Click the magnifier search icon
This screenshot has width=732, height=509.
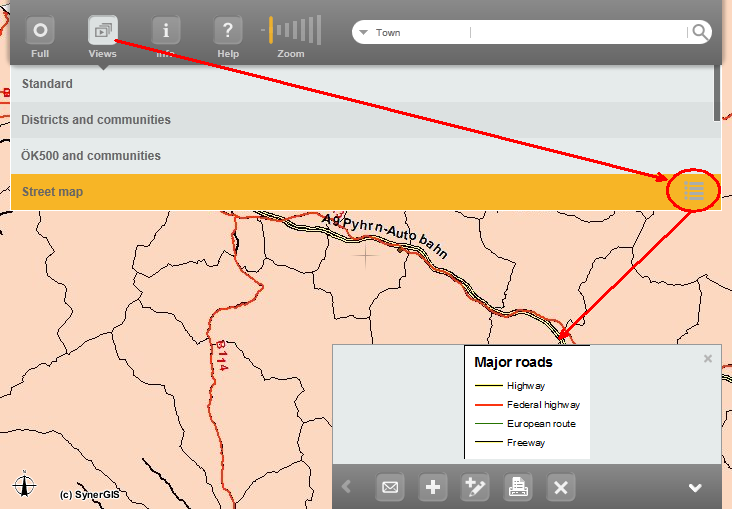coord(700,32)
